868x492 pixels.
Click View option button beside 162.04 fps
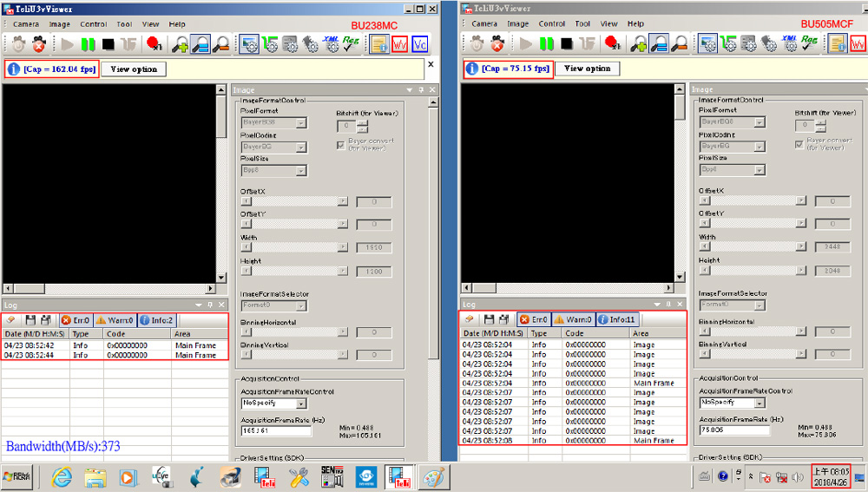point(134,69)
